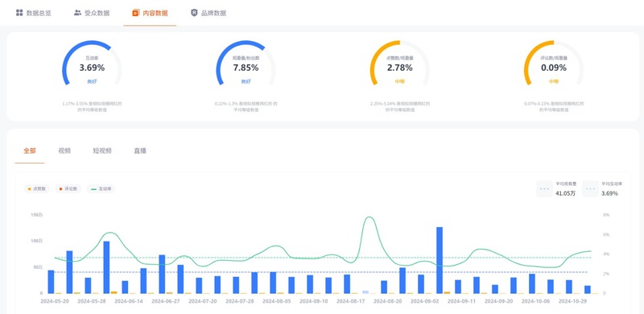Click the 数据总览 grid icon

19,13
